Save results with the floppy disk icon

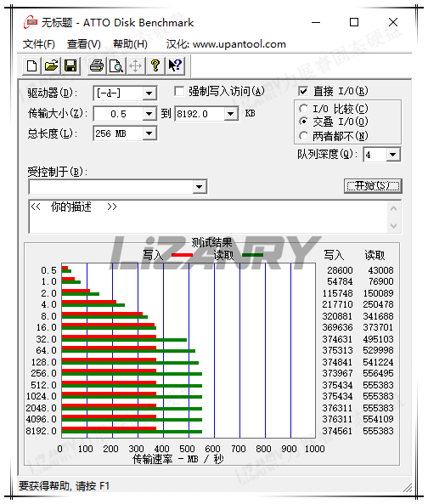(x=70, y=66)
